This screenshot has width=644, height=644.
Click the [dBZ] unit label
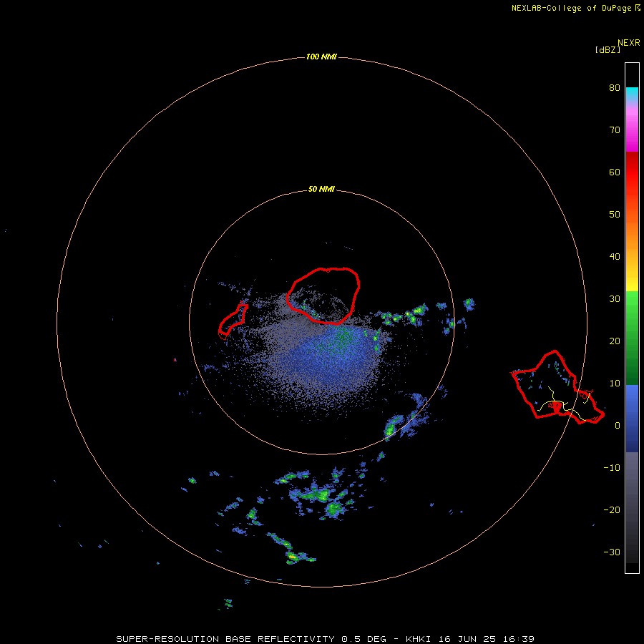[x=608, y=49]
